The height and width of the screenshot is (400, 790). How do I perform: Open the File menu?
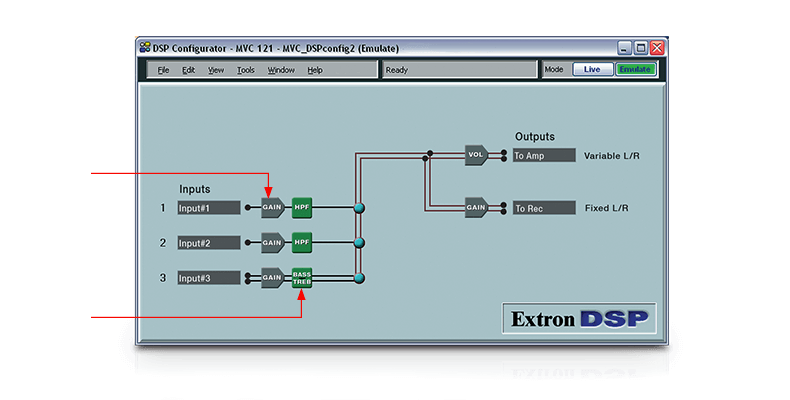pos(163,70)
